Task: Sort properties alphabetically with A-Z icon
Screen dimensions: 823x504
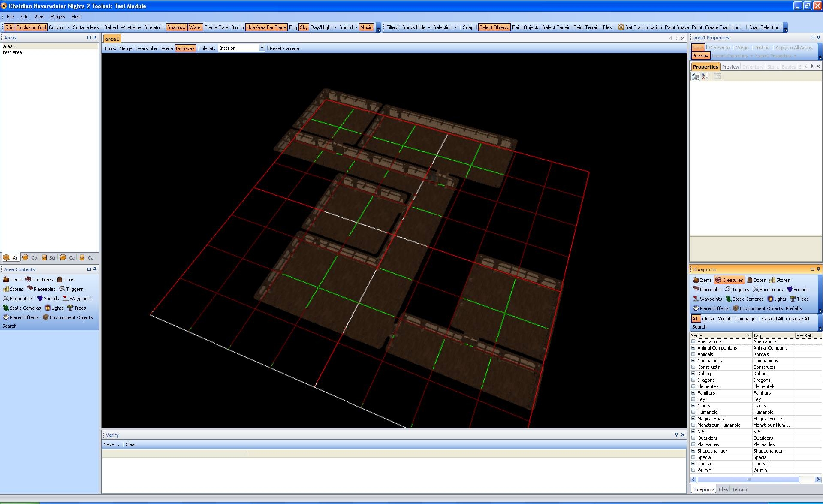Action: coord(705,76)
